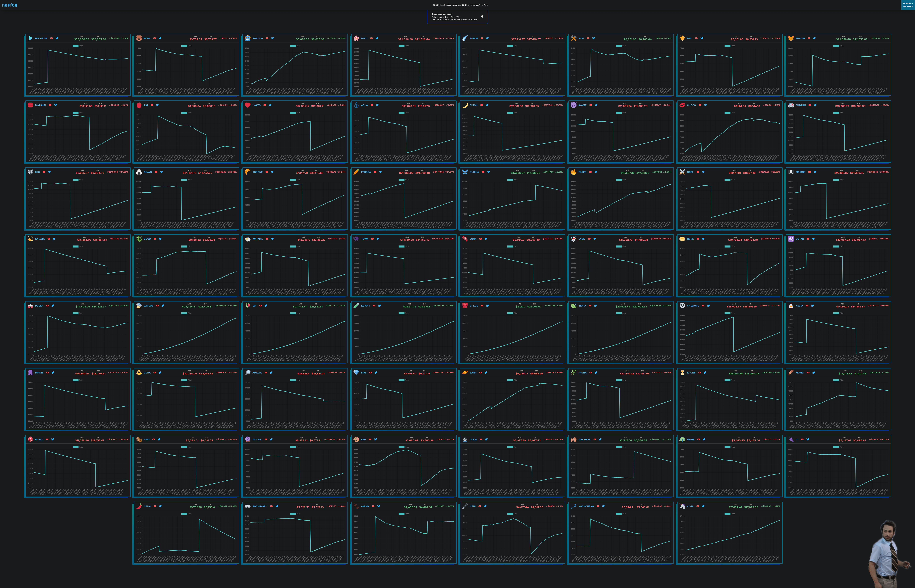Viewport: 915px width, 588px height.
Task: Open KANATA's Twitter icon
Action: tap(54, 239)
